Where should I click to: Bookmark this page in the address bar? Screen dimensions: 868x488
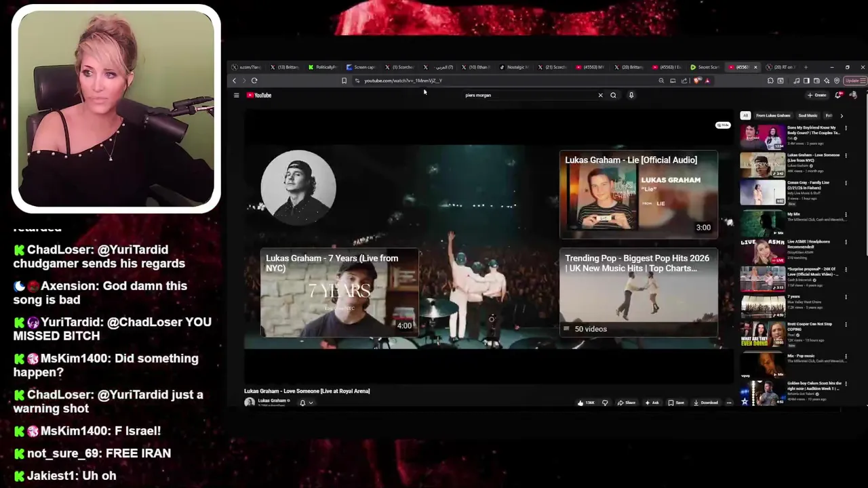tap(344, 81)
